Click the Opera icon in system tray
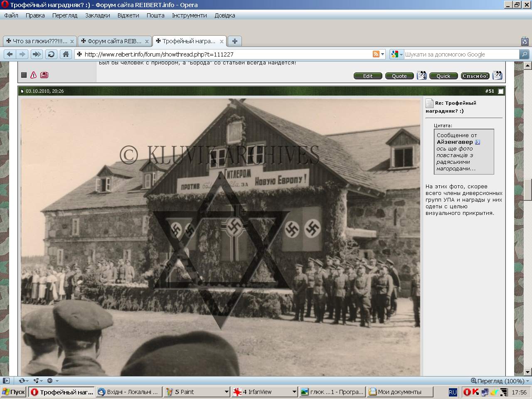 pos(467,392)
